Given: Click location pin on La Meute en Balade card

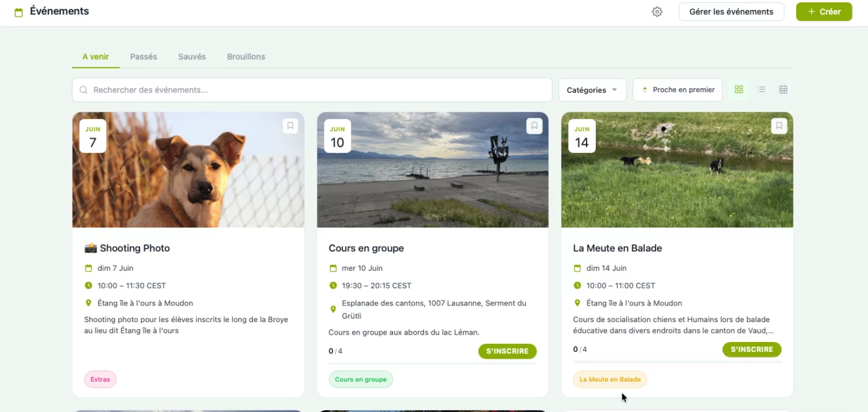Looking at the screenshot, I should click(577, 303).
